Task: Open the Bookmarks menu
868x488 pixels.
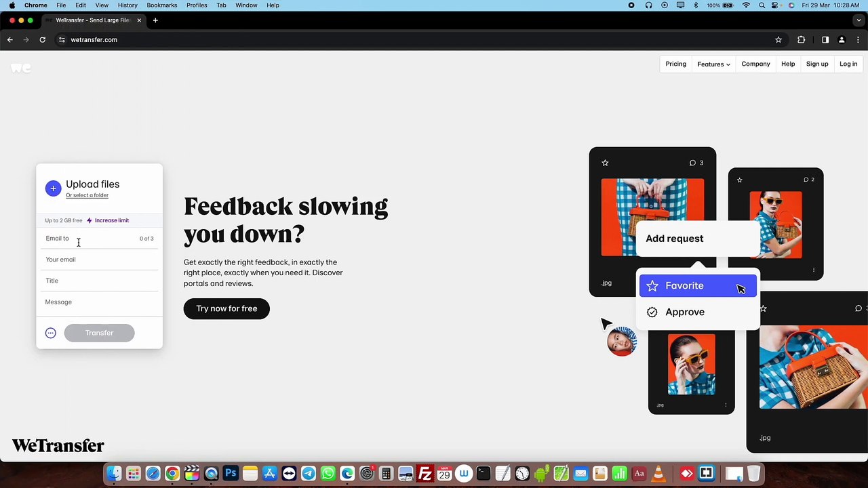Action: (x=162, y=5)
